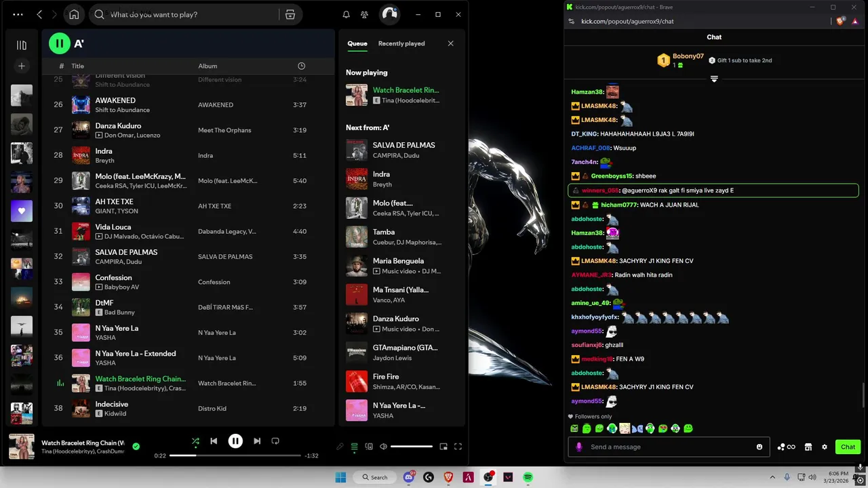This screenshot has width=868, height=488.
Task: Skip to next track
Action: pos(257,441)
